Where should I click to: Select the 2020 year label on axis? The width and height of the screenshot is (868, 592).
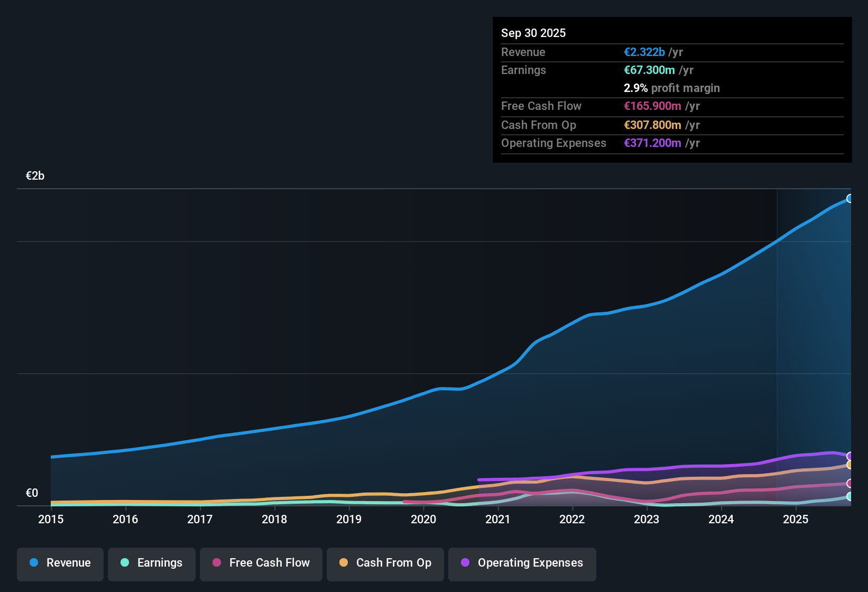(423, 520)
